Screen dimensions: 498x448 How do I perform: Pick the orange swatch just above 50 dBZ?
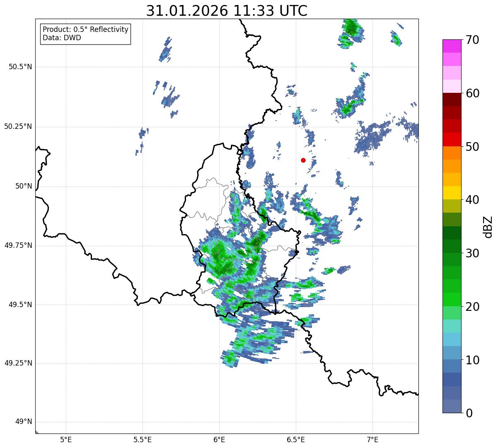pyautogui.click(x=452, y=153)
